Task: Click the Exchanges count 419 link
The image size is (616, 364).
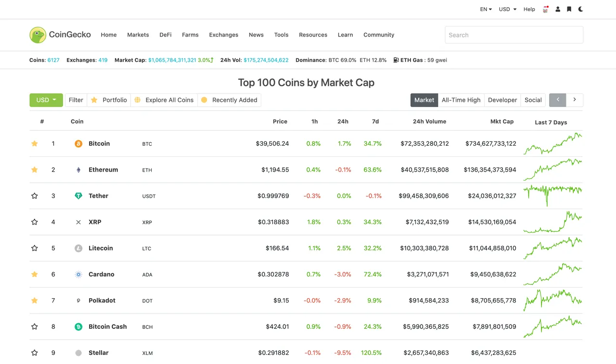Action: (x=103, y=60)
